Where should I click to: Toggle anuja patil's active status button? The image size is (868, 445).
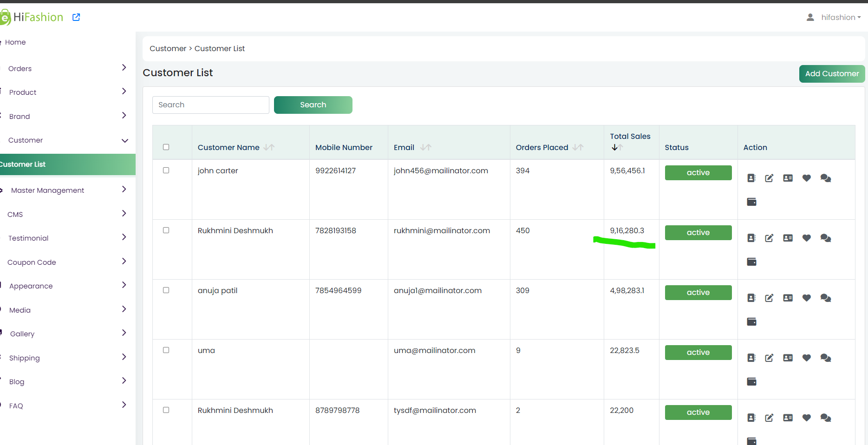[698, 293]
